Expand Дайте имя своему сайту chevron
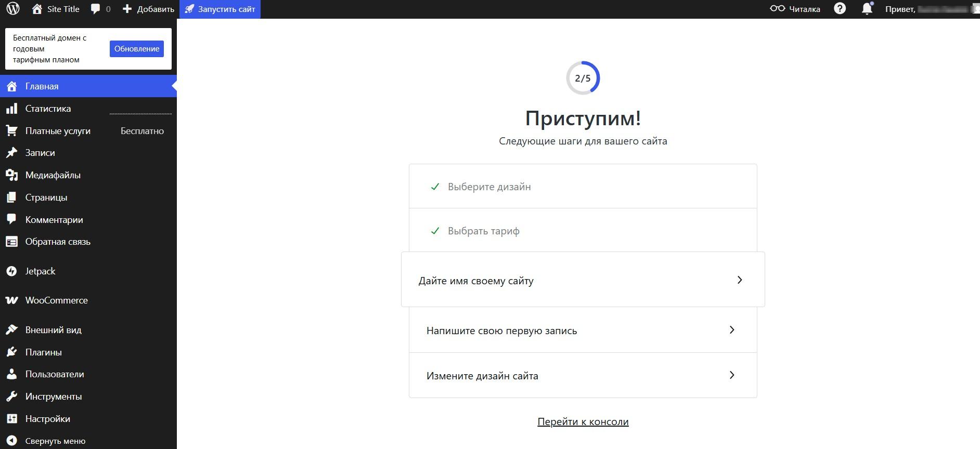Screen dimensions: 980x449 point(739,280)
